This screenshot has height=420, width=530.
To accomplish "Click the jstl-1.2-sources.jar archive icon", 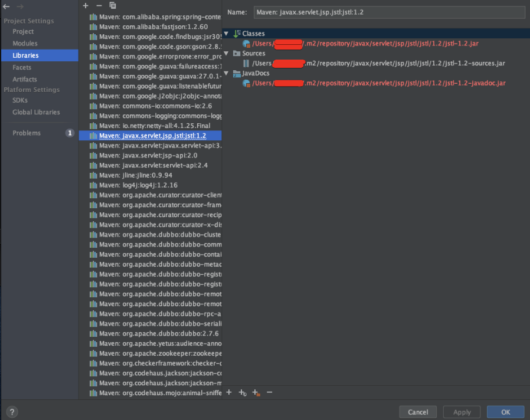I will (246, 63).
